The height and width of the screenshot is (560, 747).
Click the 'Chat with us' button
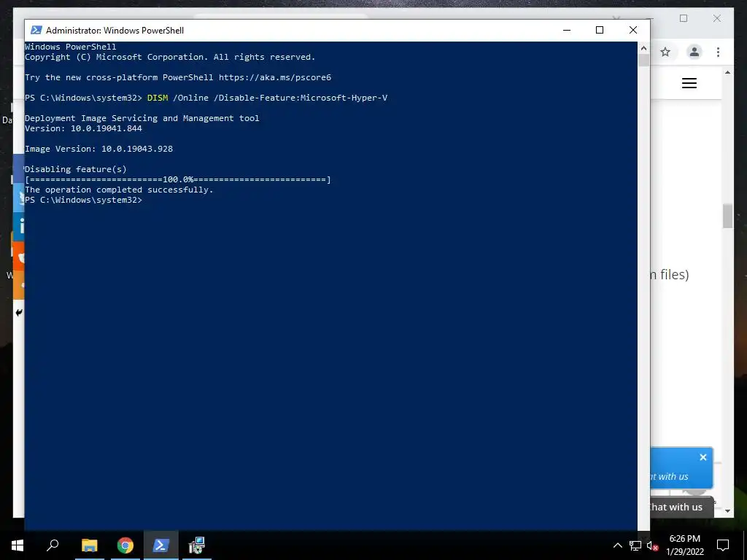tap(682, 507)
